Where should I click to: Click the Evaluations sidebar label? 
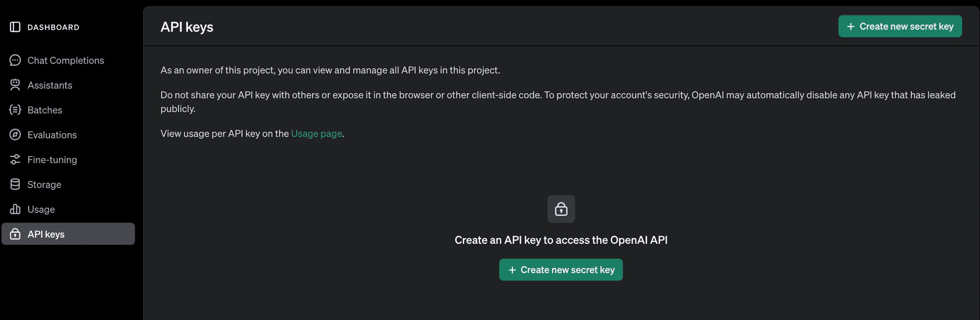click(52, 134)
